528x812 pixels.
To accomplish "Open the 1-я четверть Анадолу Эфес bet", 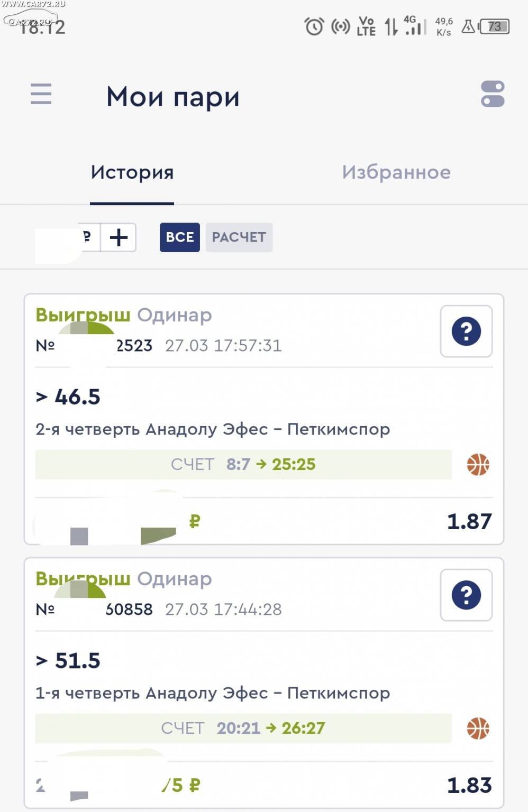I will point(213,693).
